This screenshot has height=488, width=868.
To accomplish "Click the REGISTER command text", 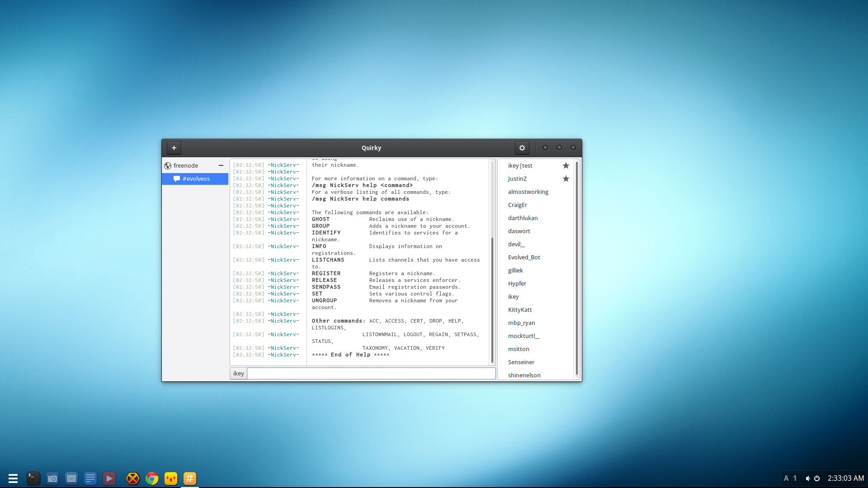I will [326, 273].
